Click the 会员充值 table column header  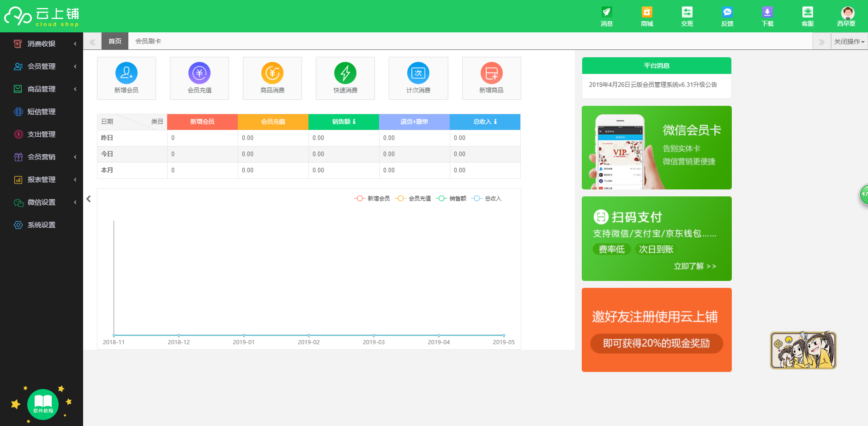(x=273, y=122)
